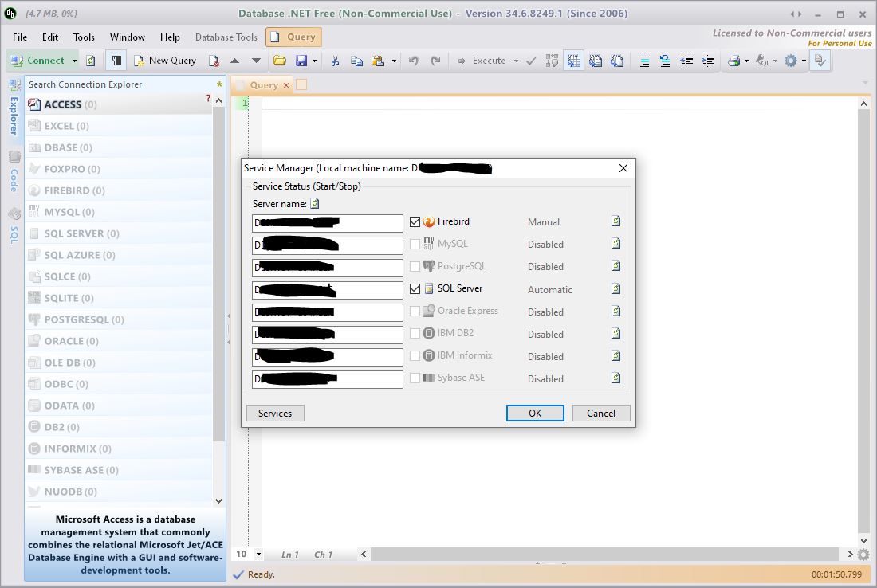
Task: Click the Copy toolbar icon
Action: point(356,61)
